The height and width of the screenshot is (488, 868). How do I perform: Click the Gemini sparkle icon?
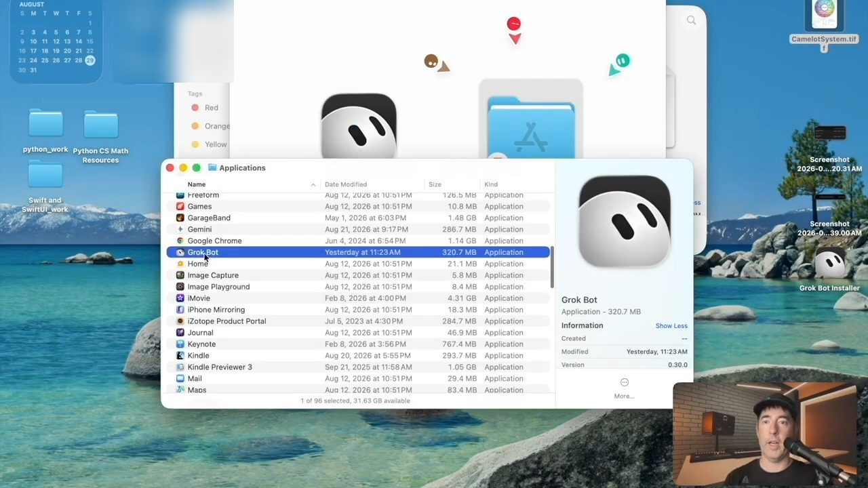point(180,229)
